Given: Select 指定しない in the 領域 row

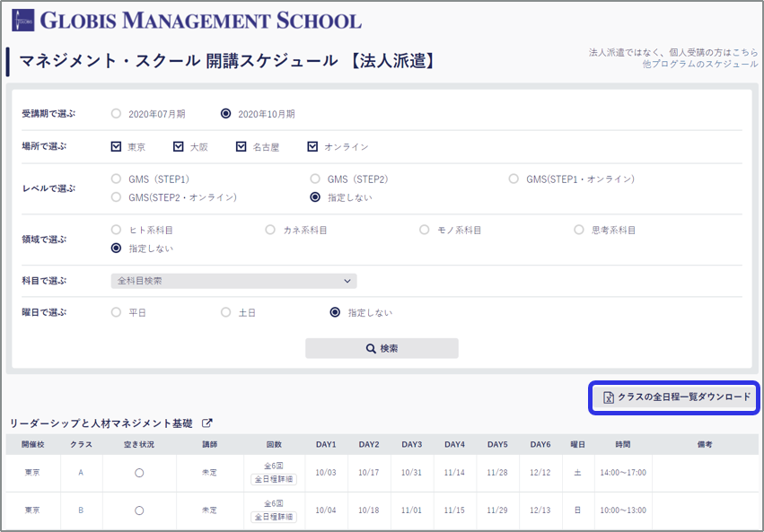Looking at the screenshot, I should [x=116, y=249].
